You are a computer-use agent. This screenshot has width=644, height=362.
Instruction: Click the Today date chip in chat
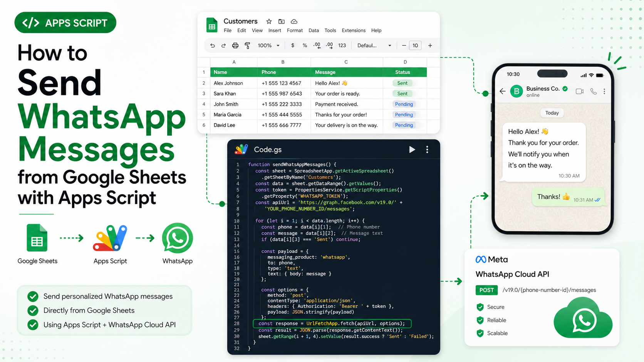[x=552, y=113]
